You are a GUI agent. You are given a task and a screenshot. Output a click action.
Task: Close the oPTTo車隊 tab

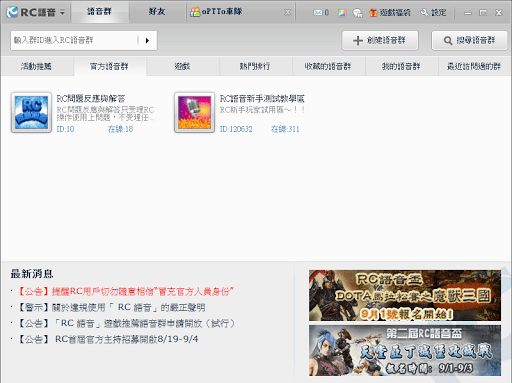point(287,12)
